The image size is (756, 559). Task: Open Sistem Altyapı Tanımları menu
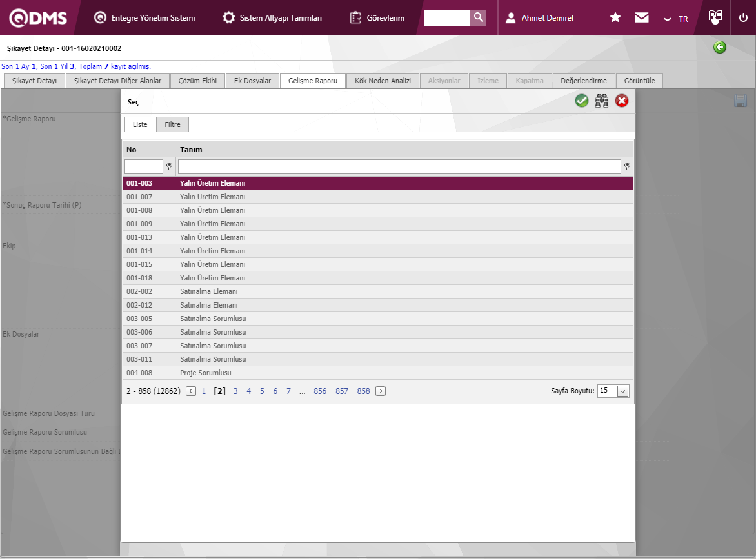click(x=272, y=18)
